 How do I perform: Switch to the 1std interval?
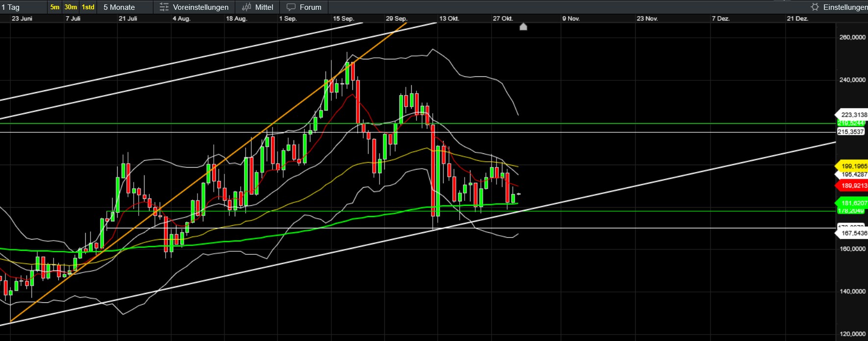pos(88,7)
